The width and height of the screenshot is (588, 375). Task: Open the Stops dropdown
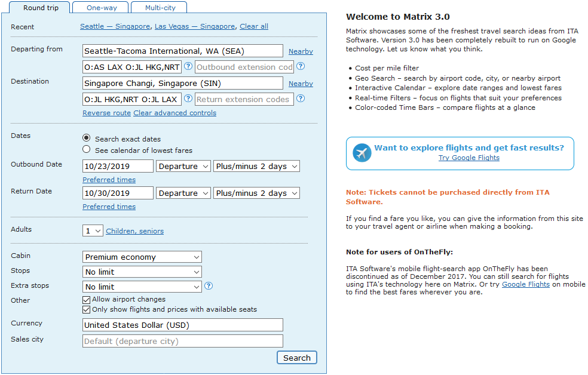click(142, 272)
